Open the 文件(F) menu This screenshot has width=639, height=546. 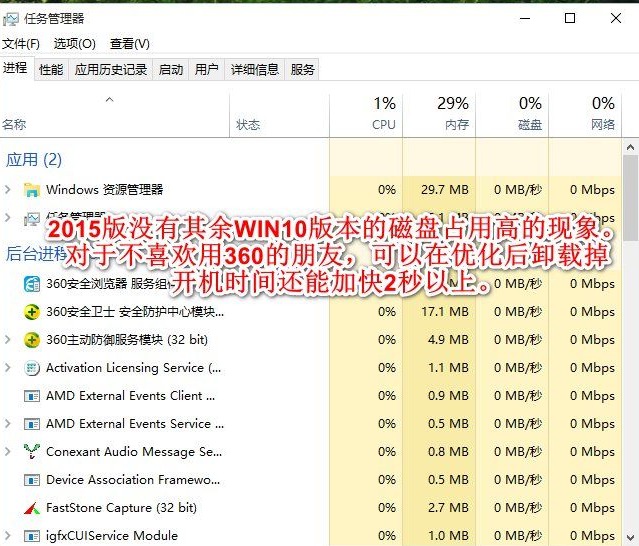tap(20, 44)
